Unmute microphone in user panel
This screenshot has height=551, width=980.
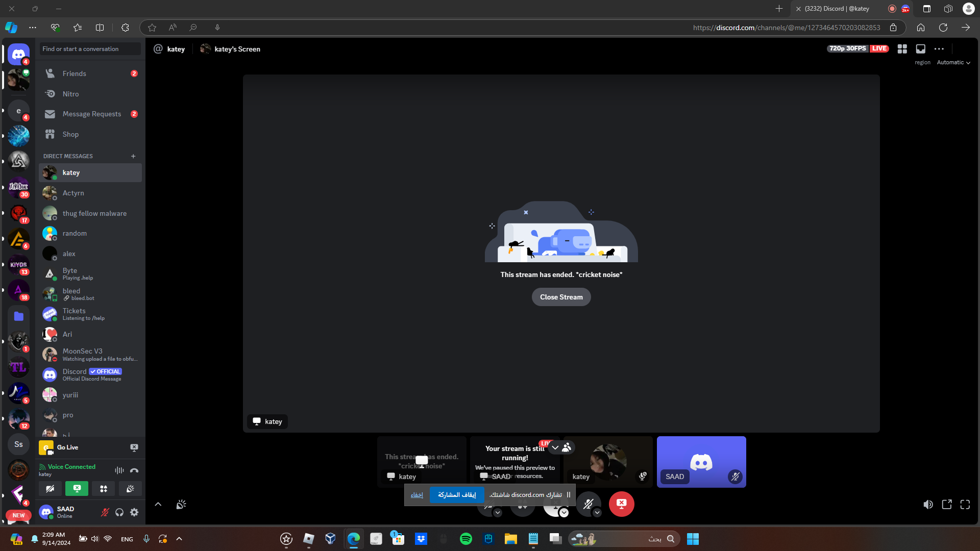(x=105, y=512)
